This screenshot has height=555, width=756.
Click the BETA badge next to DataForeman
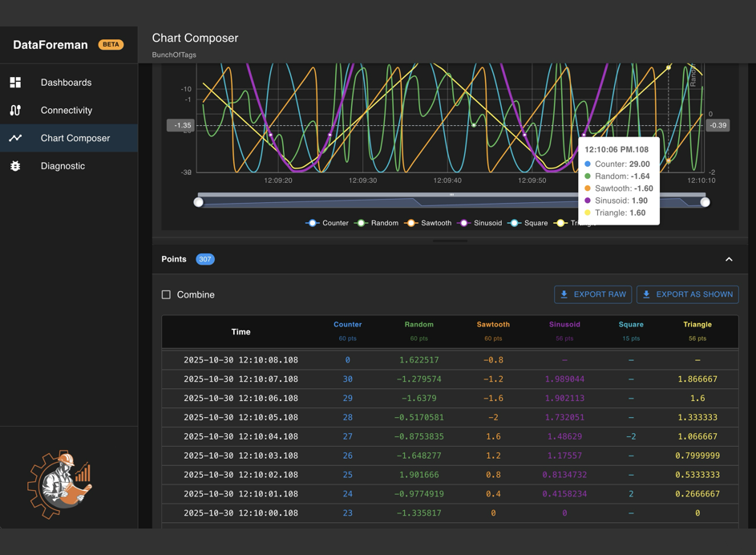coord(111,45)
